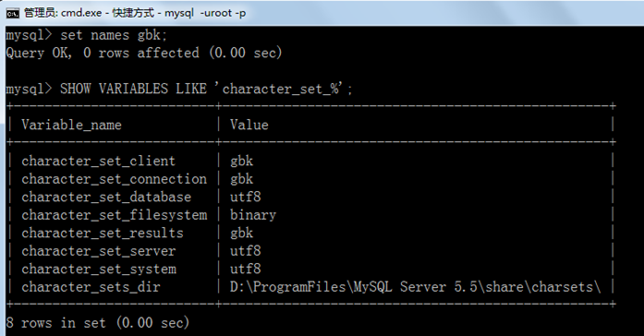Click the character_set_server variable name

click(99, 251)
